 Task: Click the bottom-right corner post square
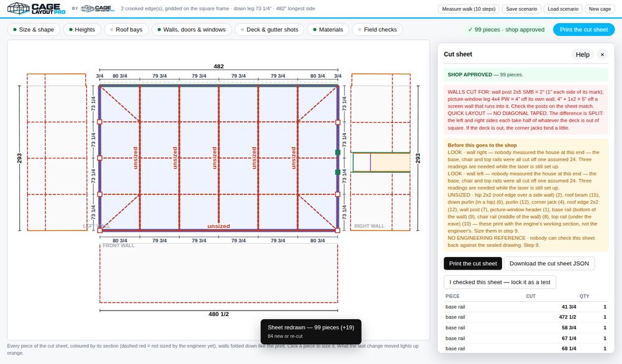click(x=338, y=230)
